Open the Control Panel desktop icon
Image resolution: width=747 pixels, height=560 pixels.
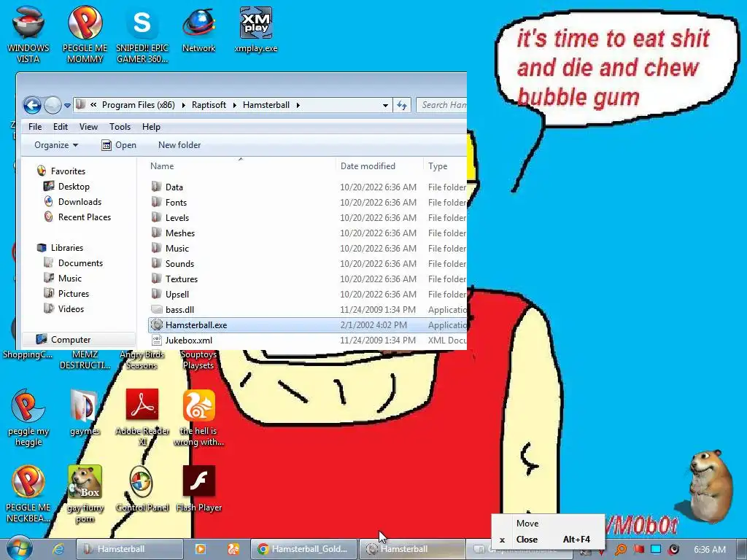(x=142, y=489)
